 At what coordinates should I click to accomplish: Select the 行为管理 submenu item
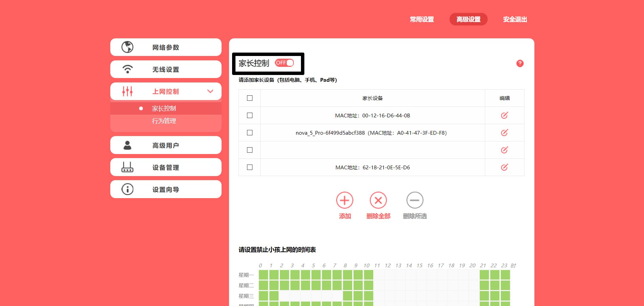[x=164, y=121]
